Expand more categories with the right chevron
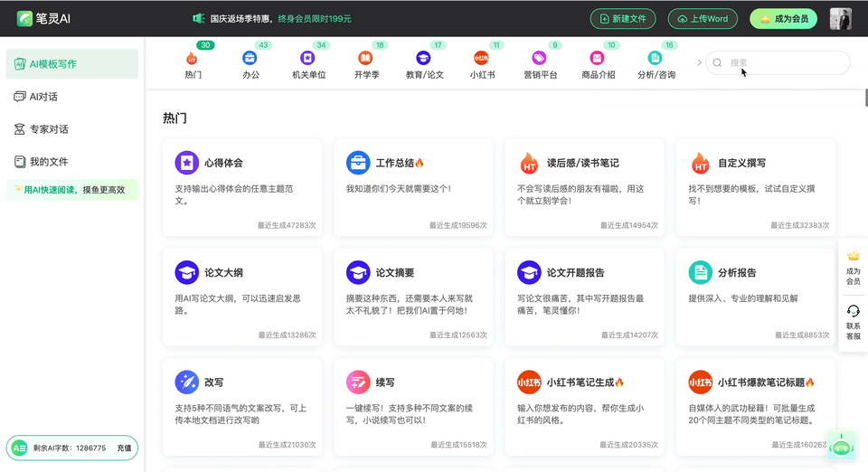The height and width of the screenshot is (472, 868). pyautogui.click(x=699, y=62)
